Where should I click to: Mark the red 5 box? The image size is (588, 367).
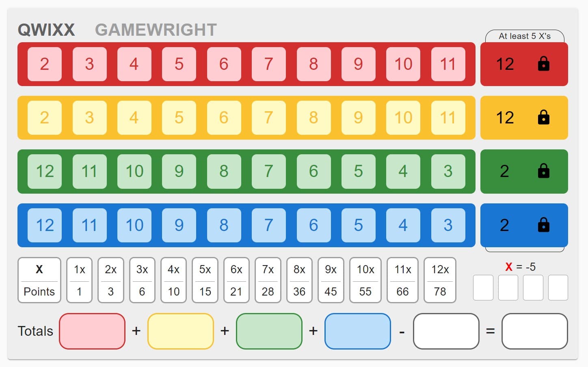[x=179, y=64]
